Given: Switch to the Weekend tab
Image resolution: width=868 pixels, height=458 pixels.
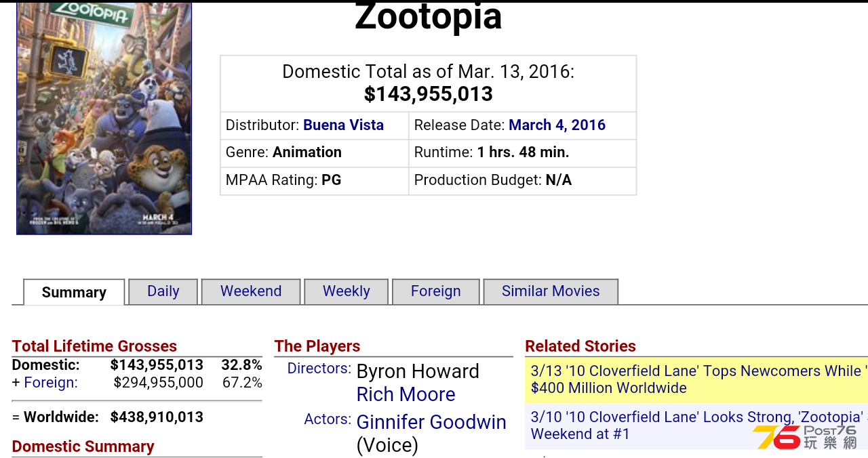Looking at the screenshot, I should tap(251, 291).
